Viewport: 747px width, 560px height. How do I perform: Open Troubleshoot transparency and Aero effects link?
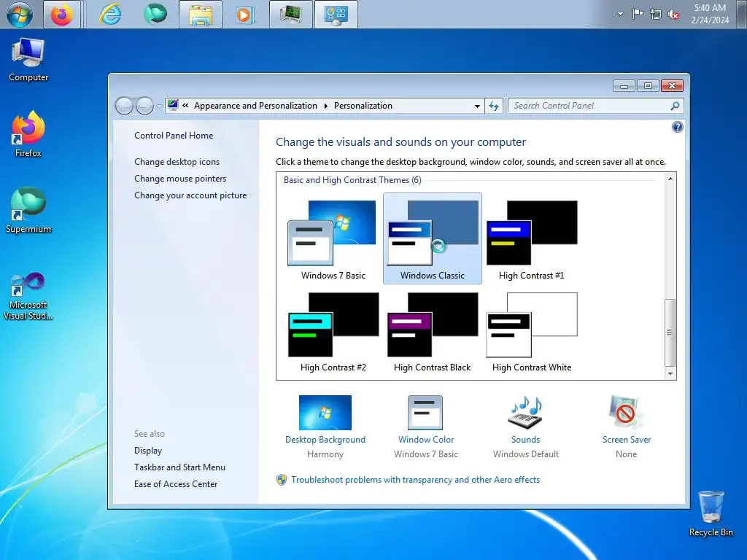(415, 480)
